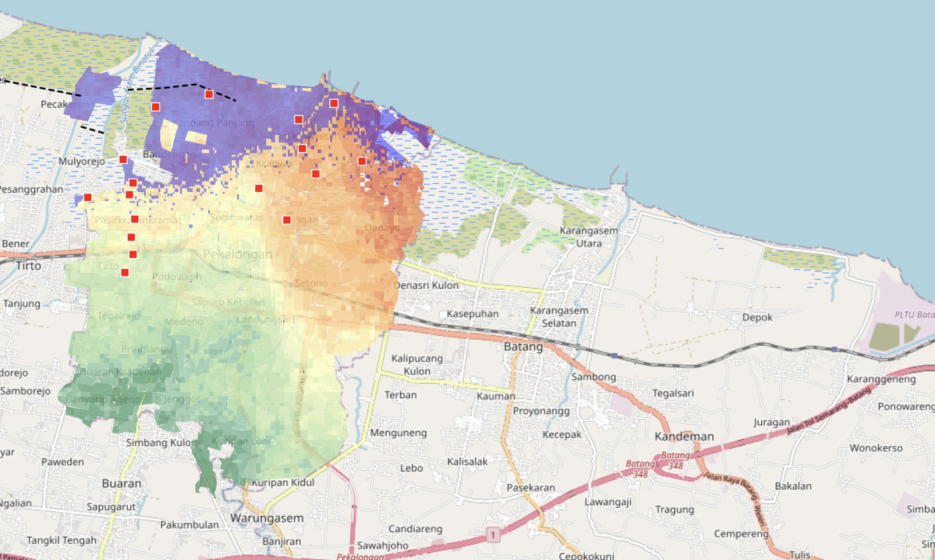935x560 pixels.
Task: Click the Samborejo label
Action: 25,391
